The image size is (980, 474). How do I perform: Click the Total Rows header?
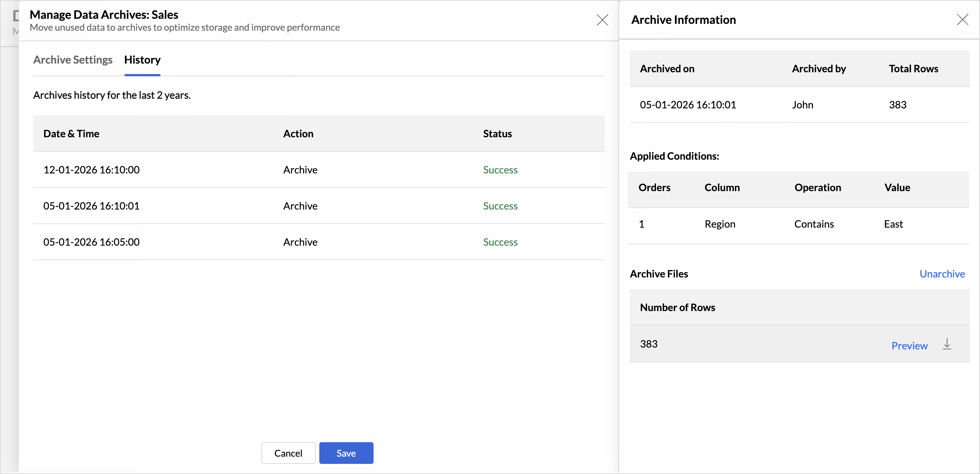913,68
